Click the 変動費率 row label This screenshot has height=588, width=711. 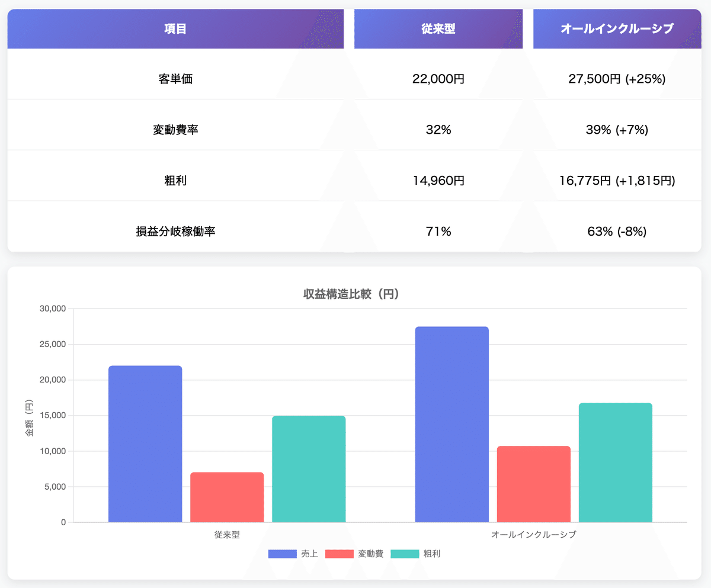(x=175, y=130)
